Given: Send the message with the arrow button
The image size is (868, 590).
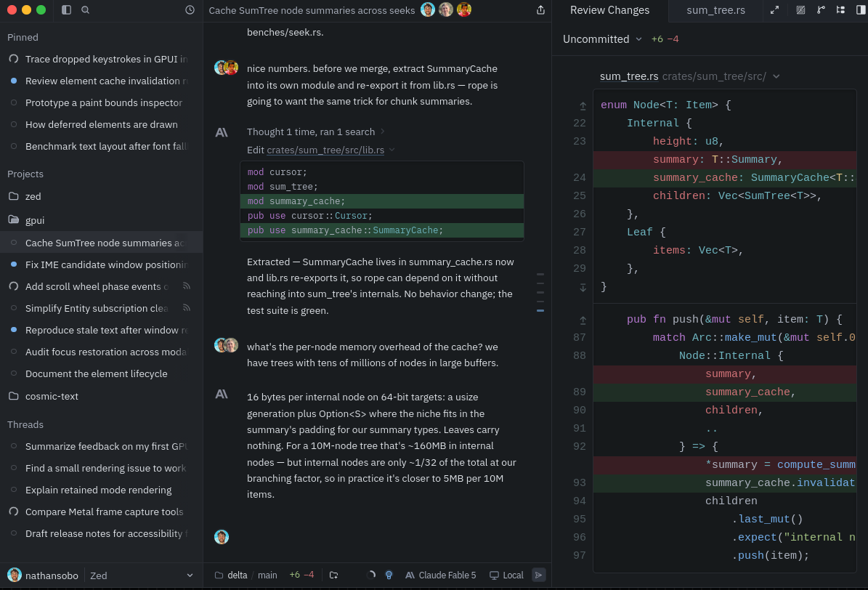Looking at the screenshot, I should (539, 575).
